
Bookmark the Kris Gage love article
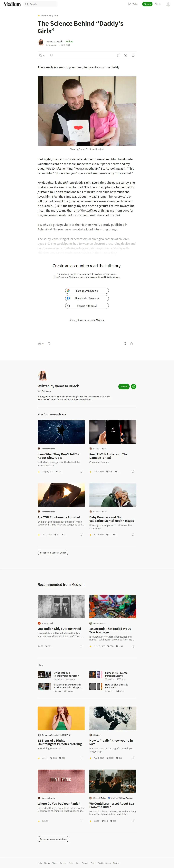(133, 758)
